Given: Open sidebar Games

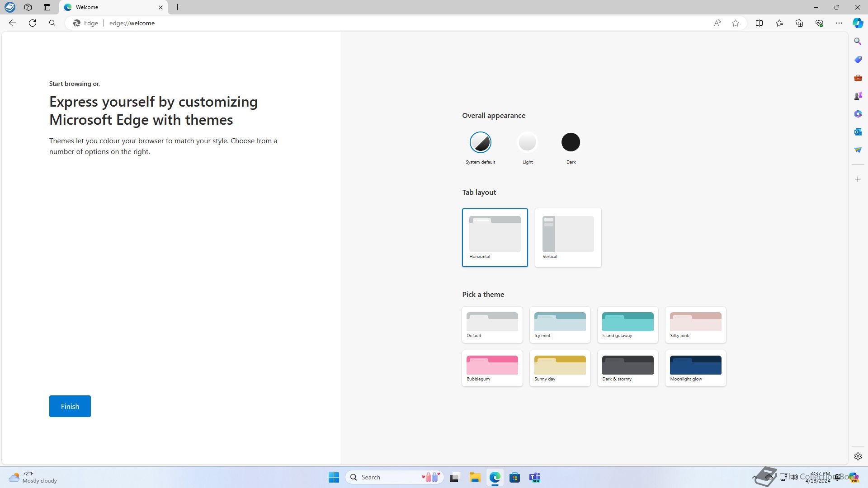Looking at the screenshot, I should pyautogui.click(x=858, y=96).
